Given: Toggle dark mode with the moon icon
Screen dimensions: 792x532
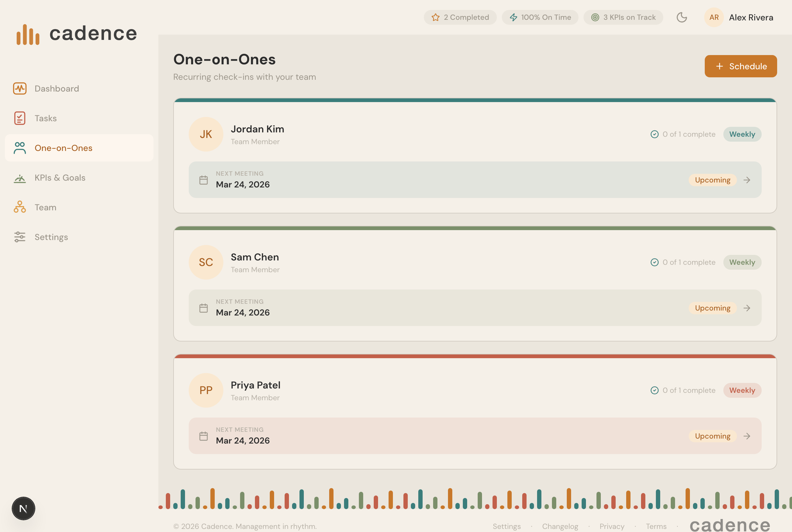Looking at the screenshot, I should coord(681,17).
